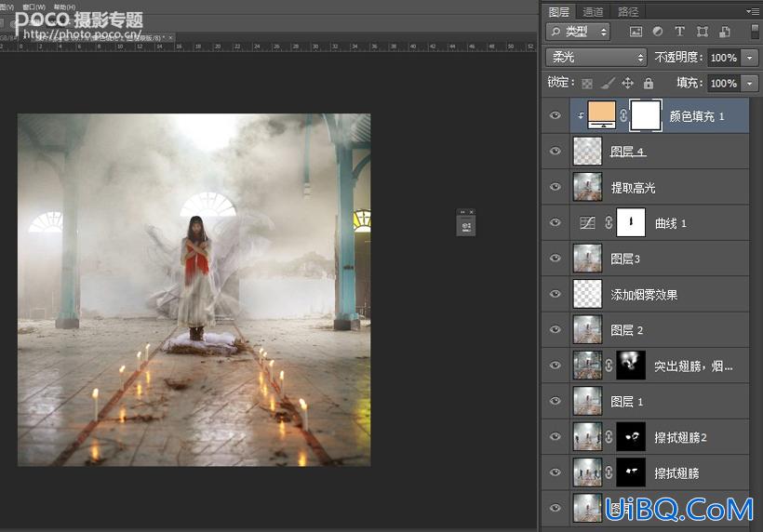Select the 图层 2 layer name
Image resolution: width=763 pixels, height=532 pixels.
[x=627, y=330]
